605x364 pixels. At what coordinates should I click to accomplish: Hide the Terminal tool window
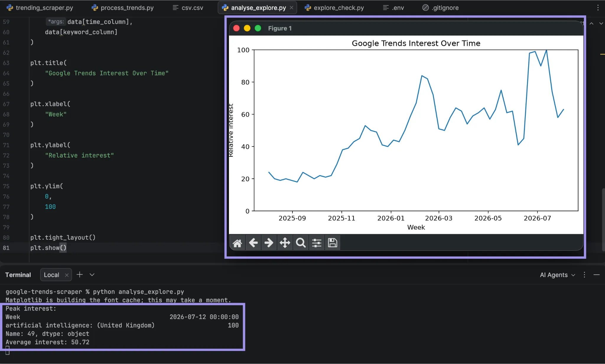[596, 275]
